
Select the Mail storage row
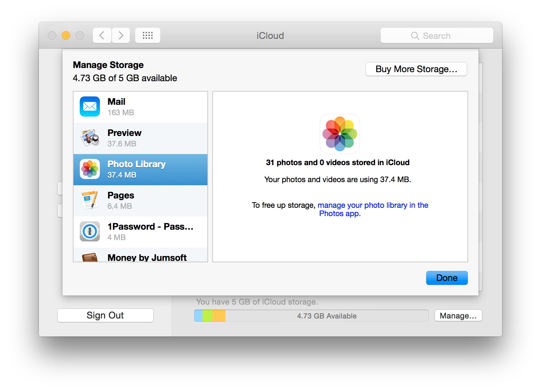point(146,106)
